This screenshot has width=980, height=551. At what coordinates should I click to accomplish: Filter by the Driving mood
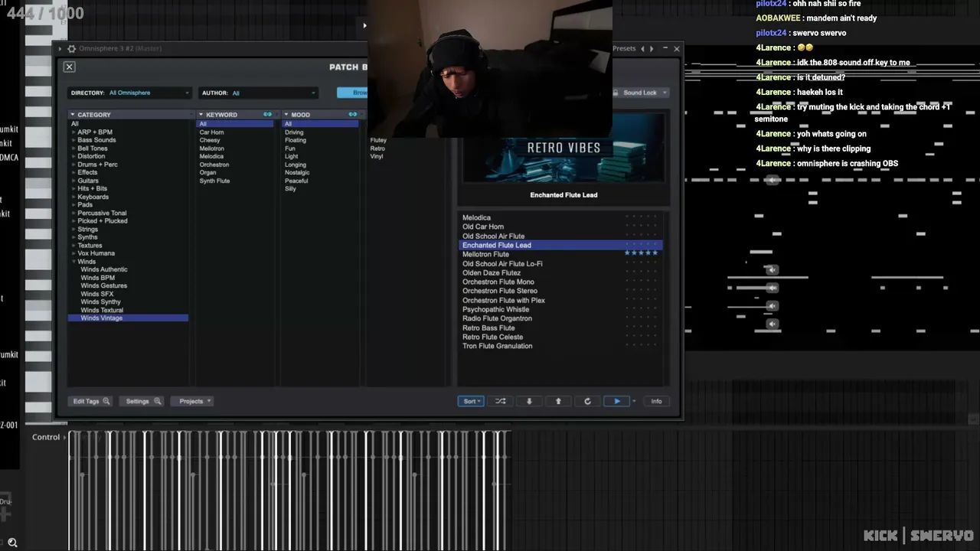pos(294,132)
